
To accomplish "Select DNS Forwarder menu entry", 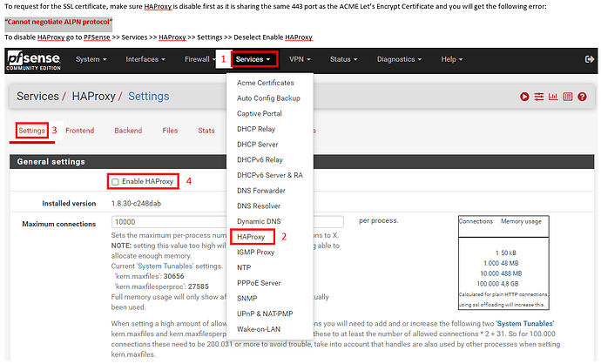I will pos(261,191).
